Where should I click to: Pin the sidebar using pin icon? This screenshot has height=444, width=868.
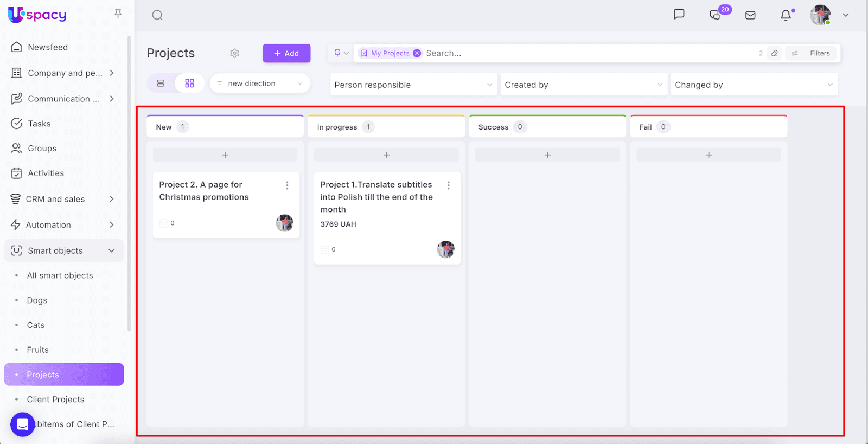pos(118,13)
